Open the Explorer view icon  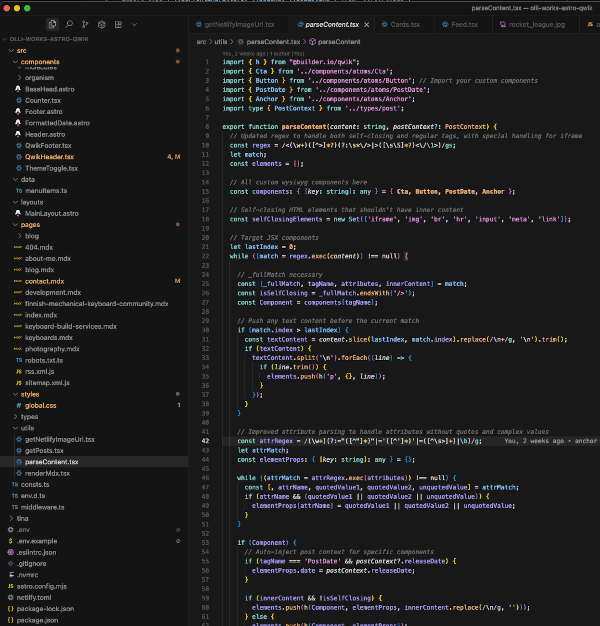click(52, 25)
